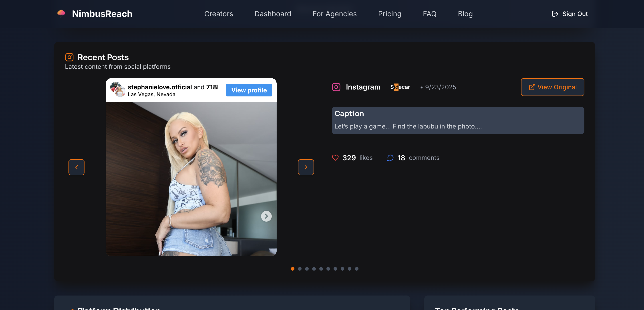
Task: Click the external-link icon in View Original
Action: [x=532, y=87]
